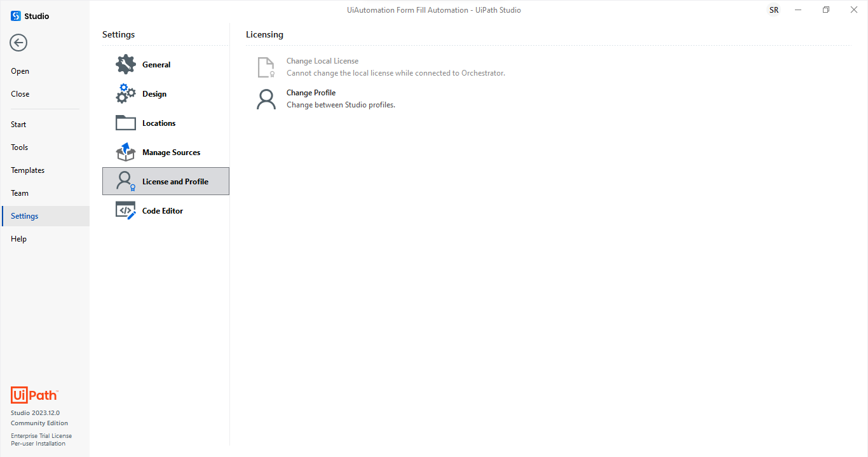Click the Change Local License document icon
The image size is (868, 457).
(266, 67)
